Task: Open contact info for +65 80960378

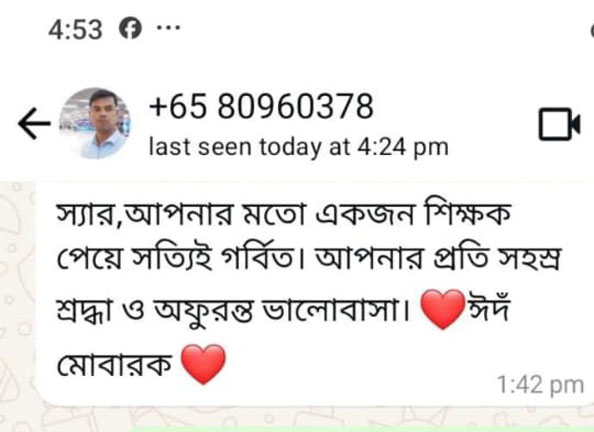Action: pyautogui.click(x=261, y=106)
